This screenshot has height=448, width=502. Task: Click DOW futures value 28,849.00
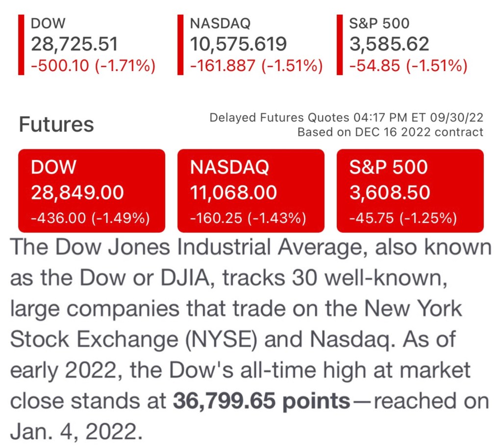[x=77, y=193]
